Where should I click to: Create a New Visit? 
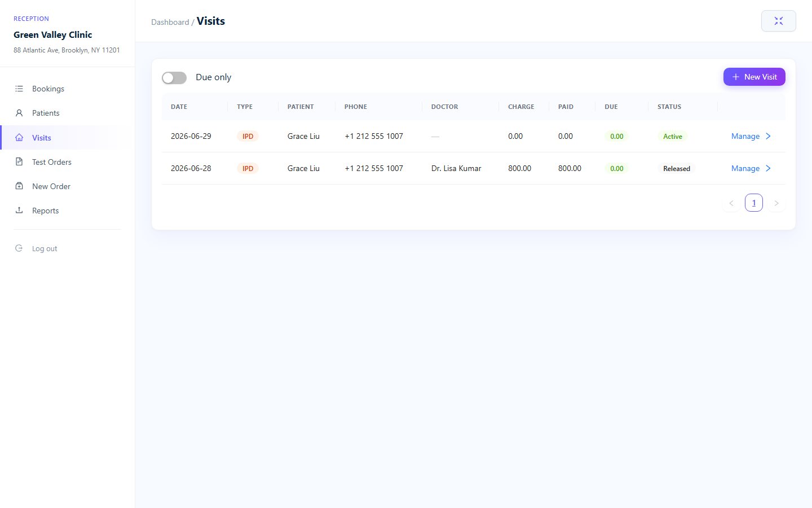[754, 77]
